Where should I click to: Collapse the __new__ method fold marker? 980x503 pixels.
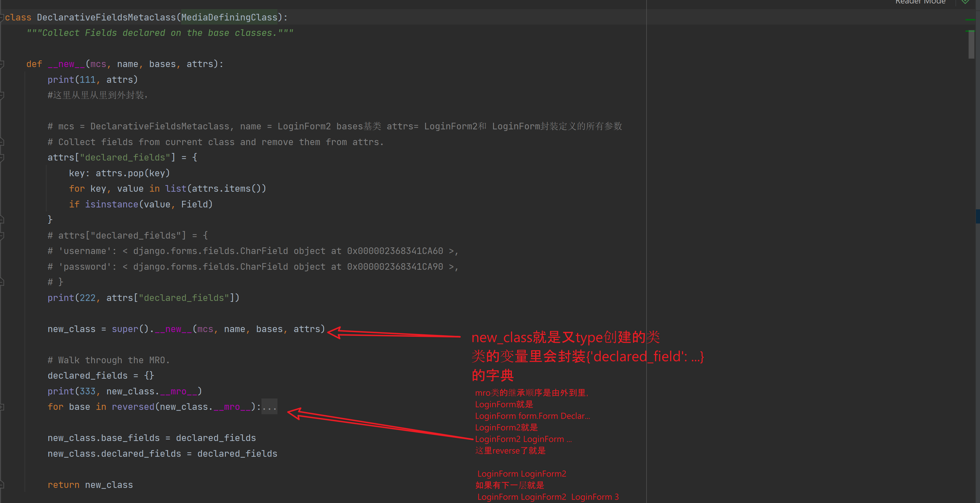(2, 64)
